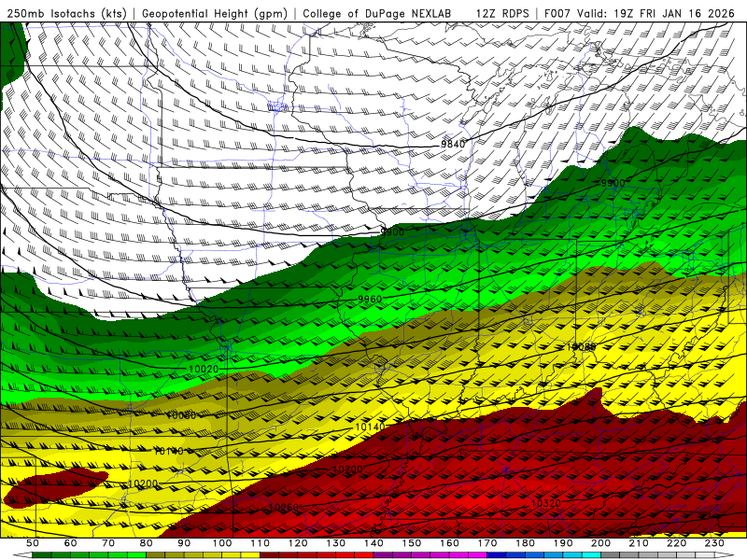Select the 160 knot color scale tick
The width and height of the screenshot is (747, 560).
click(x=449, y=543)
